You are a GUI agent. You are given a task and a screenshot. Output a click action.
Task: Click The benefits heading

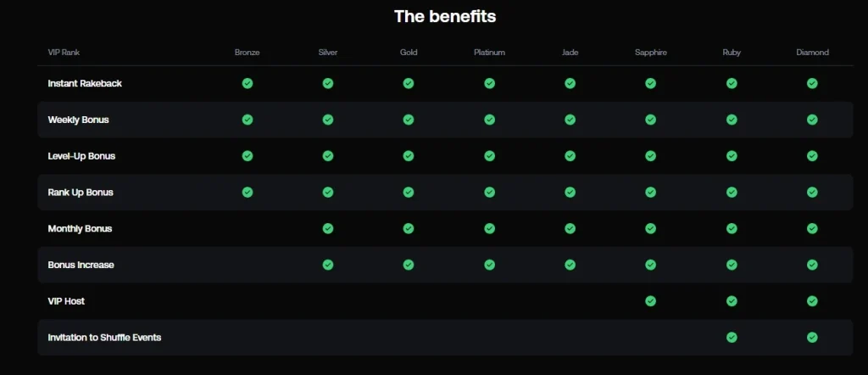coord(445,16)
